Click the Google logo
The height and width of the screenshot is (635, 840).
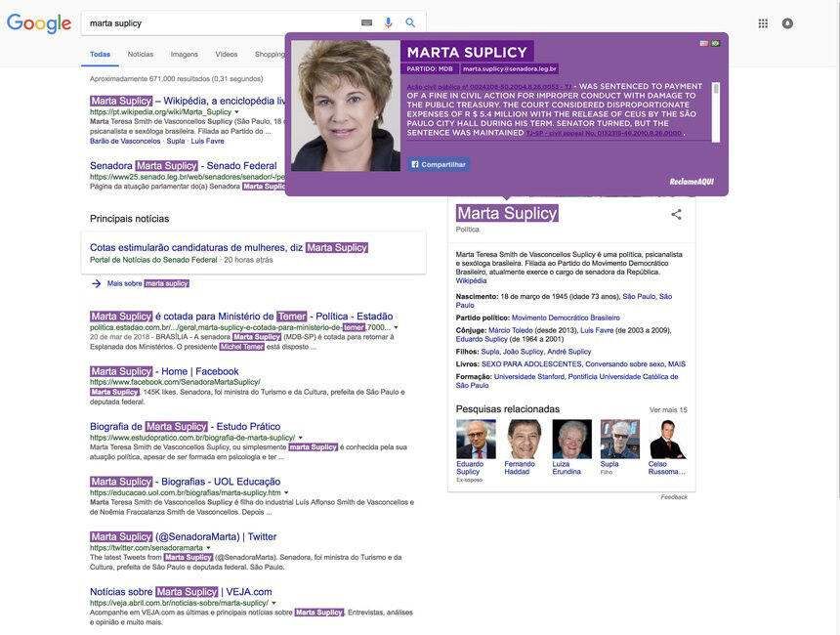[x=39, y=23]
